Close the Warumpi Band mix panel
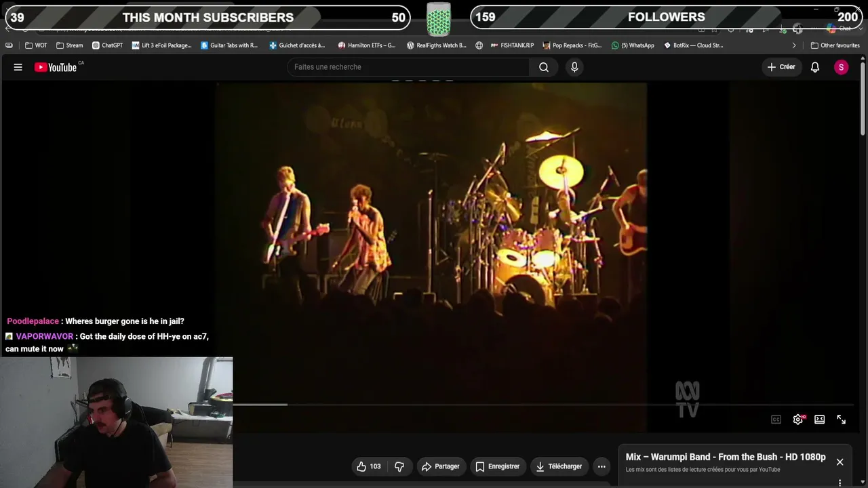 tap(840, 462)
